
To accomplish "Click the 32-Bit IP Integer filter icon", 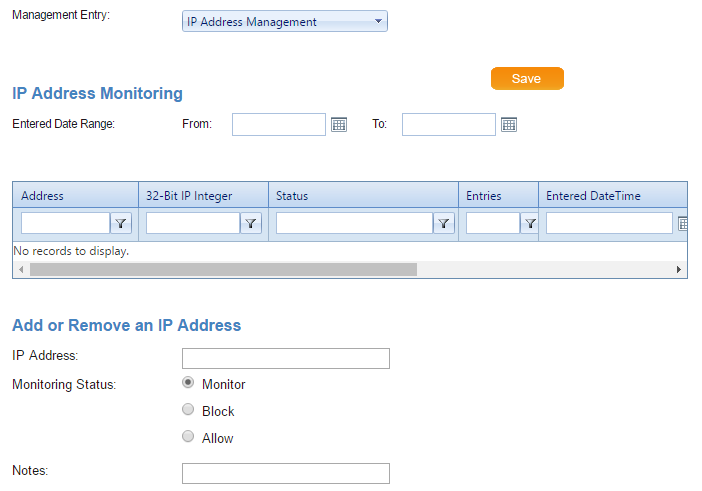I will click(x=251, y=224).
